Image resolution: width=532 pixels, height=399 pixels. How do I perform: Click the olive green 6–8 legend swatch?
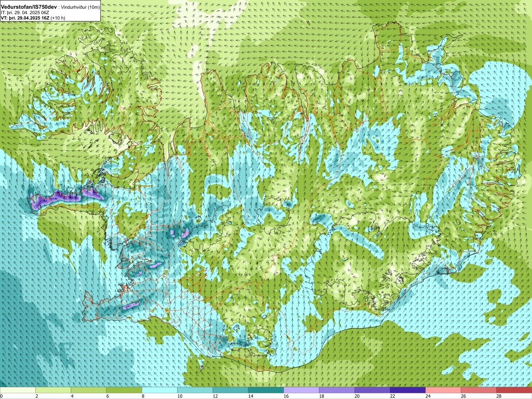124,390
